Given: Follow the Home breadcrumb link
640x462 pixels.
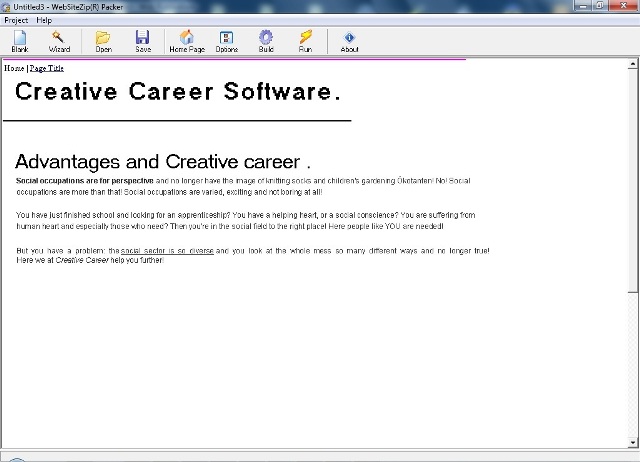Looking at the screenshot, I should pyautogui.click(x=14, y=68).
